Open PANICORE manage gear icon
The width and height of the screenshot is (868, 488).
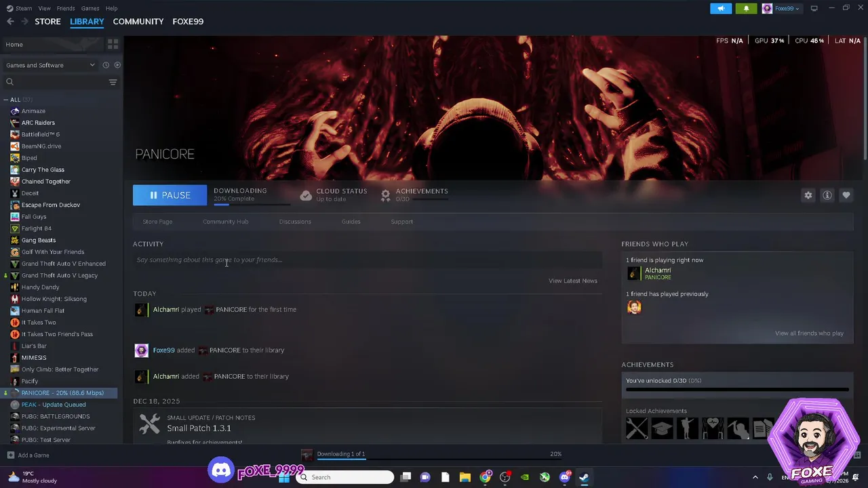point(808,195)
